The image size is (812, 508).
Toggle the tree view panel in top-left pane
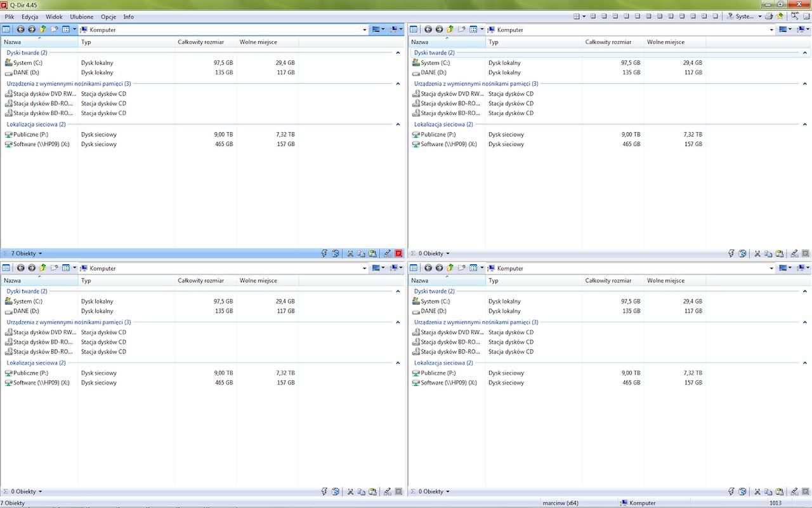click(6, 29)
